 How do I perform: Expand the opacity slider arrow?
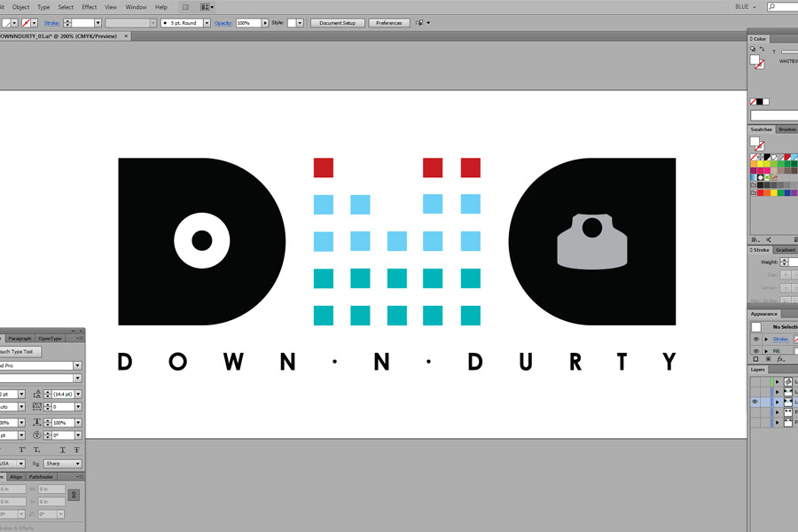tap(265, 23)
